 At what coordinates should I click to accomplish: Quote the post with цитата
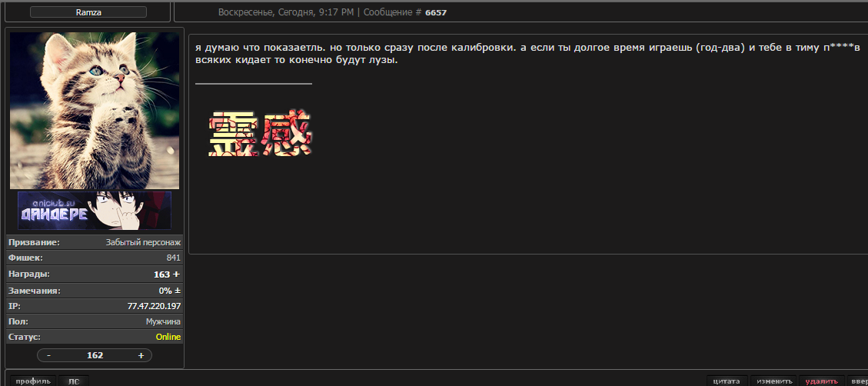click(727, 381)
